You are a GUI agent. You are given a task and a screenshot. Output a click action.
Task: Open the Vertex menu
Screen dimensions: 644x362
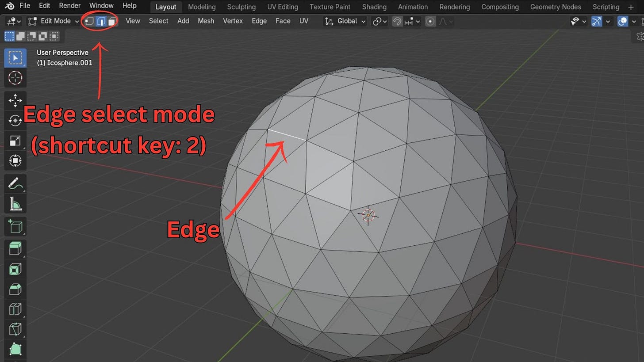tap(233, 21)
